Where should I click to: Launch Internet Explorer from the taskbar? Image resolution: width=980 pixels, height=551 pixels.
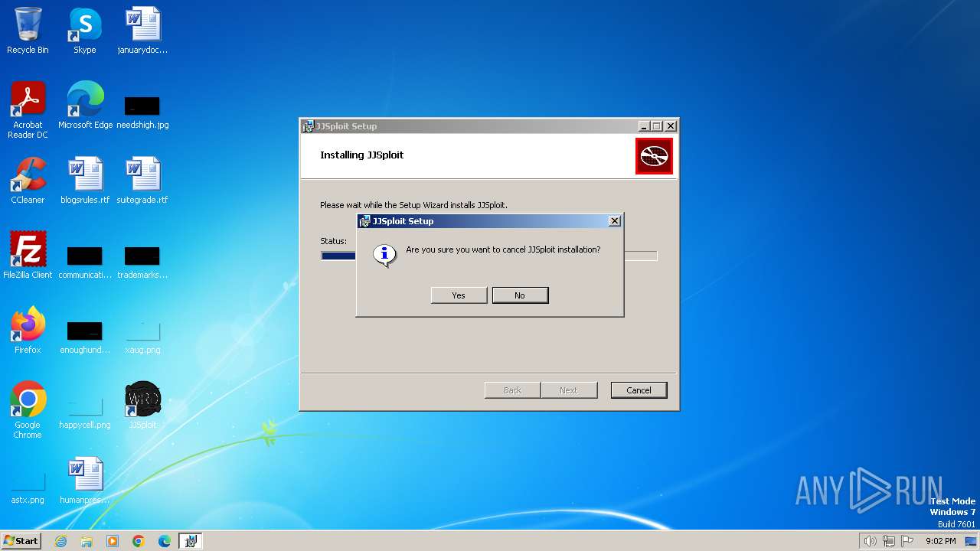60,541
